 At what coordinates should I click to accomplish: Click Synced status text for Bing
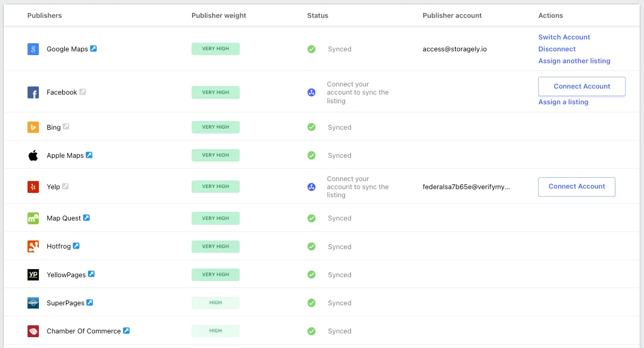coord(339,128)
